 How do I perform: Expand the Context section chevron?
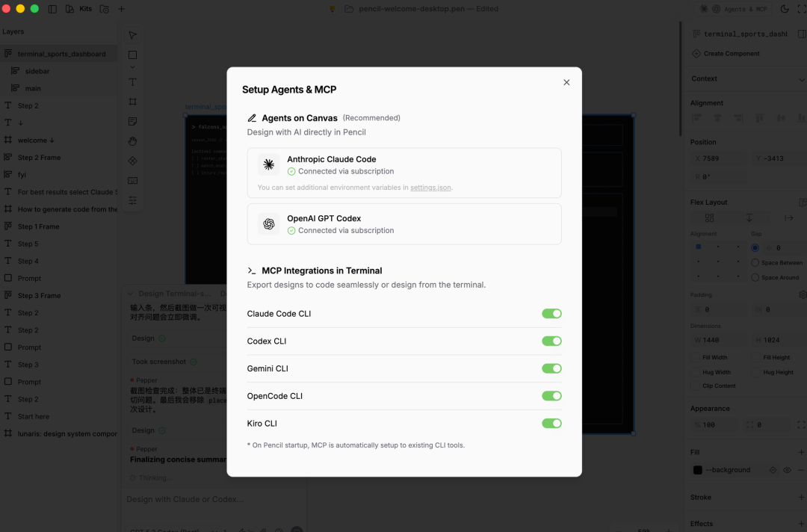[x=801, y=79]
